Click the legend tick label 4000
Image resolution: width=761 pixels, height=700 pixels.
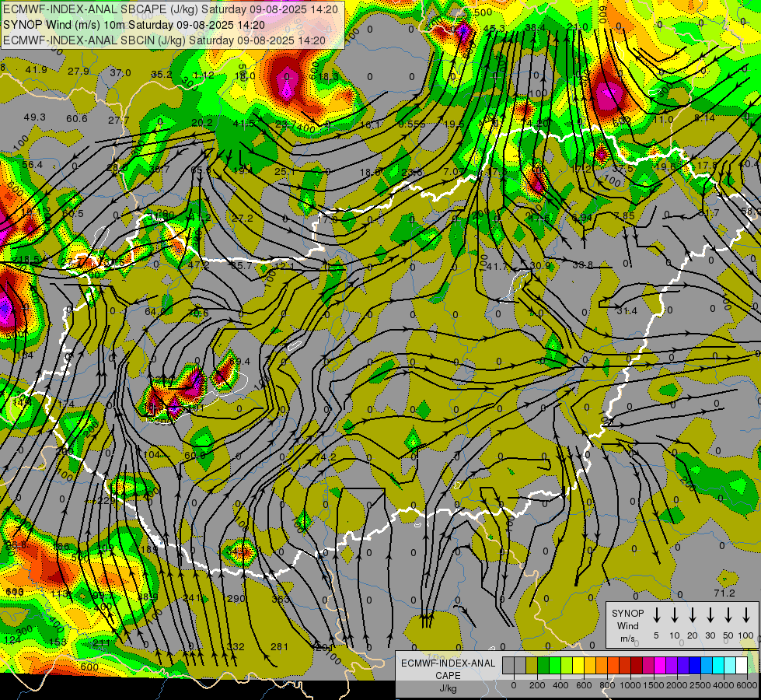pyautogui.click(x=724, y=685)
